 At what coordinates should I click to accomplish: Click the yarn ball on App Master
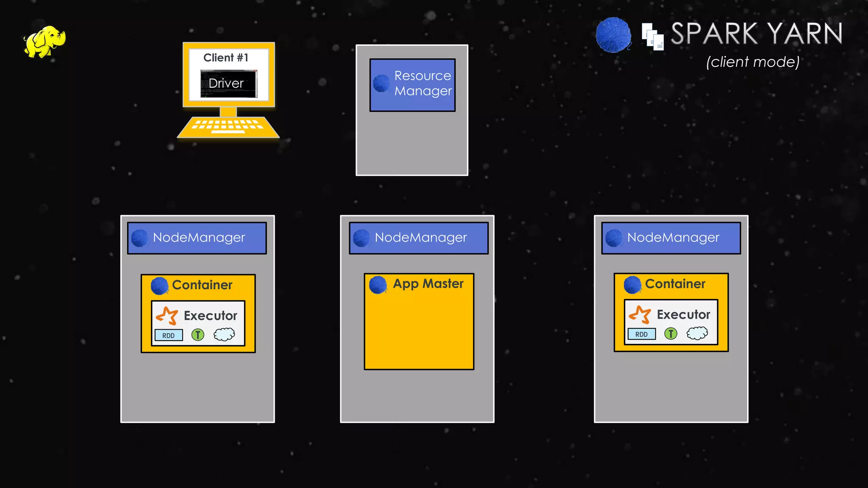point(378,285)
